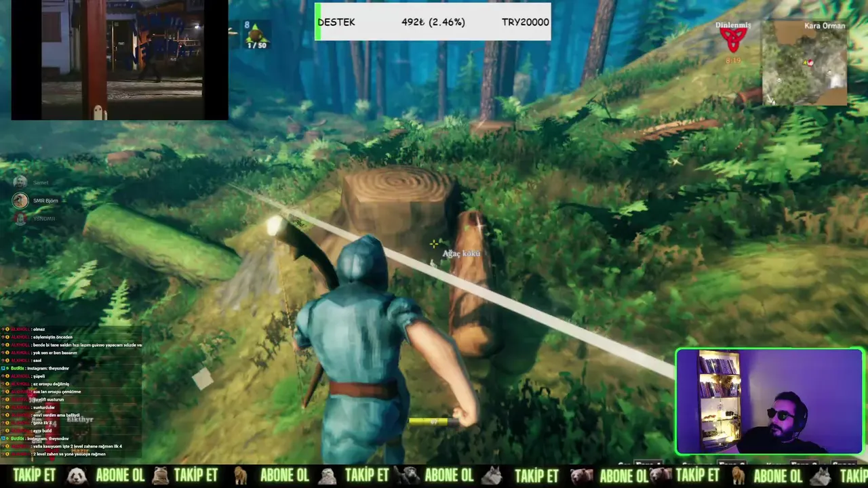Click the DESTEK donation progress bar
This screenshot has height=488, width=868.
(x=433, y=22)
